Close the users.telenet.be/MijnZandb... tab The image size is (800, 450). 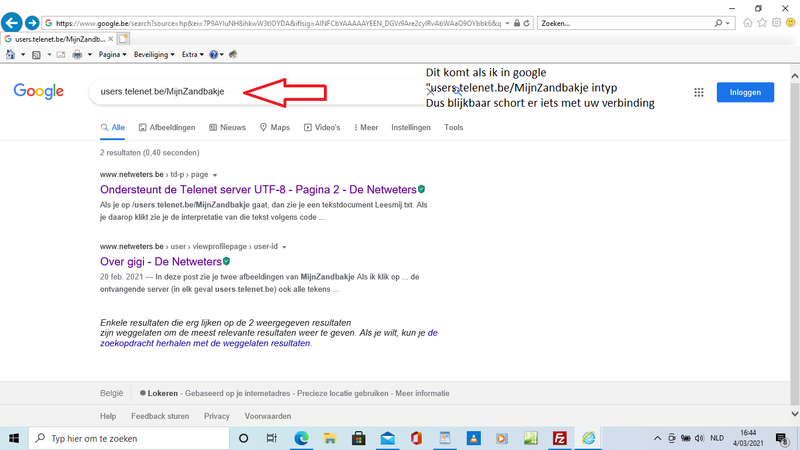pos(111,39)
